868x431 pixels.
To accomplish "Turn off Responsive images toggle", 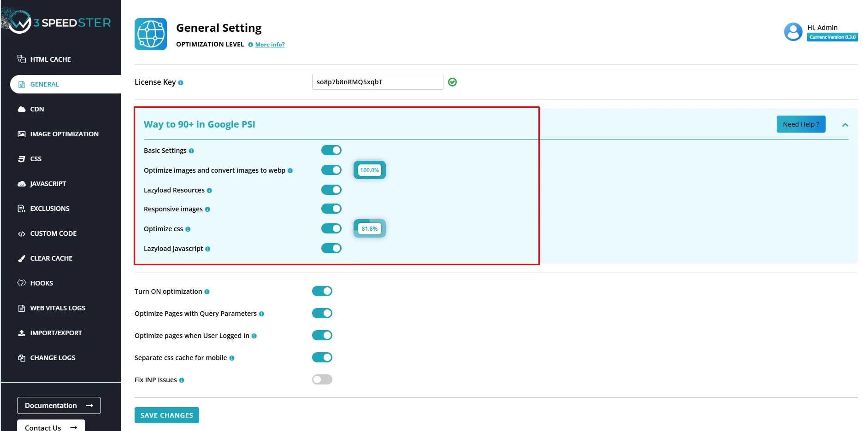I will (x=331, y=209).
